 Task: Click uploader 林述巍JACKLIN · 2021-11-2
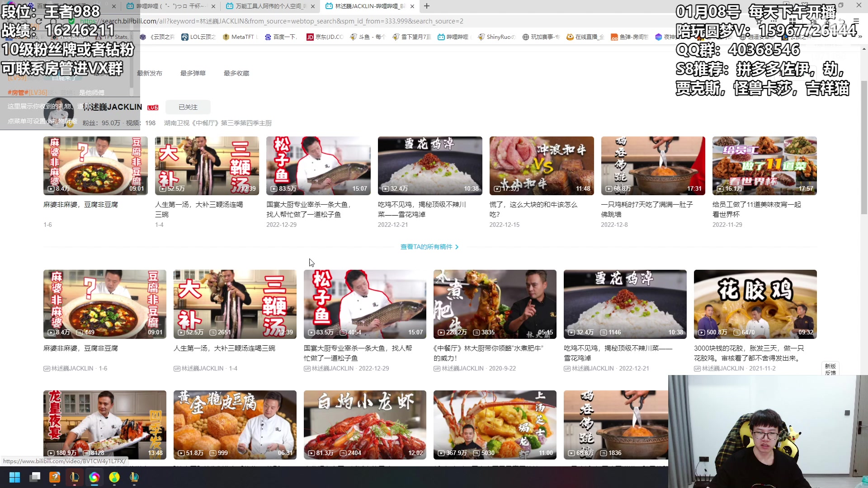[x=735, y=369]
